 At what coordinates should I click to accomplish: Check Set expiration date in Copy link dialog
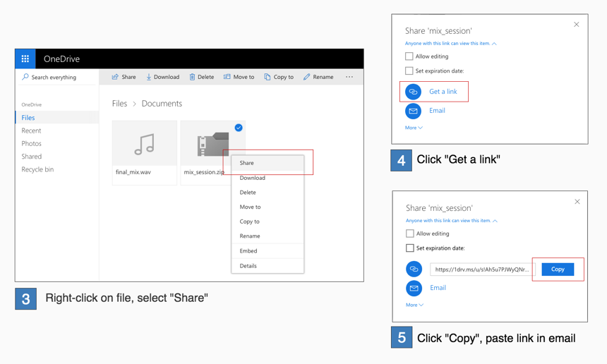pyautogui.click(x=410, y=248)
